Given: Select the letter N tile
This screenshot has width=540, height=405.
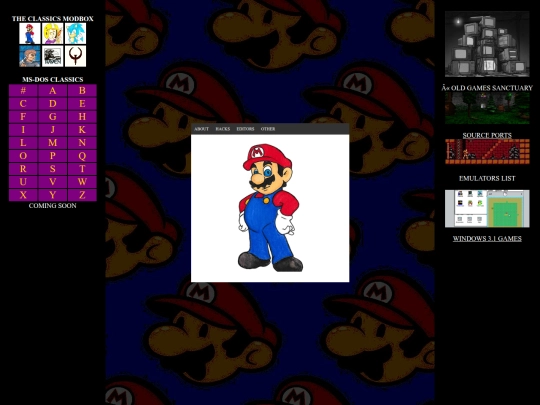Looking at the screenshot, I should click(x=82, y=143).
